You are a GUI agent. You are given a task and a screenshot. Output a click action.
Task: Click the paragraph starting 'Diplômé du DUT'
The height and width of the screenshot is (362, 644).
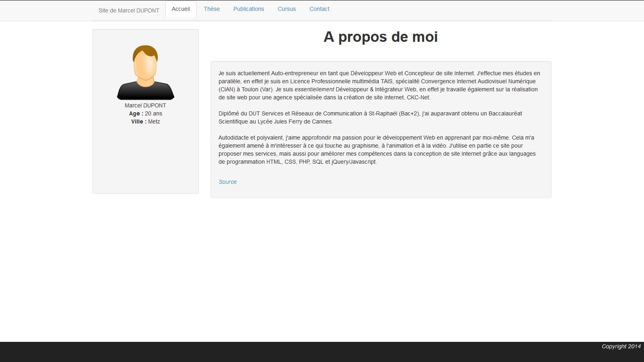pyautogui.click(x=370, y=117)
